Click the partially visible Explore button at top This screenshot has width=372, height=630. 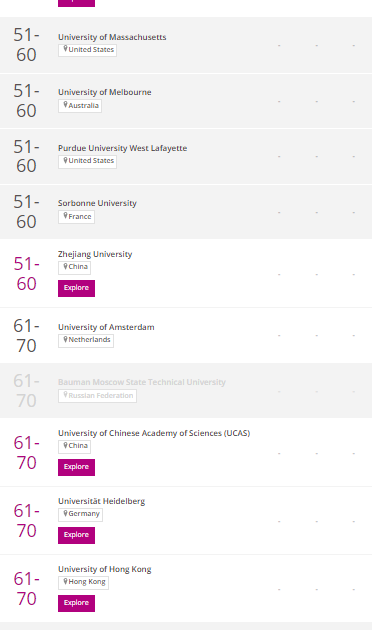point(76,3)
